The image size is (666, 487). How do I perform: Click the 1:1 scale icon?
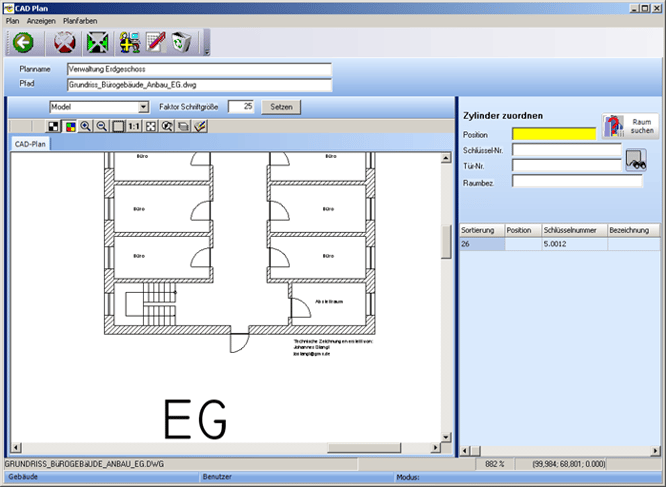(134, 127)
